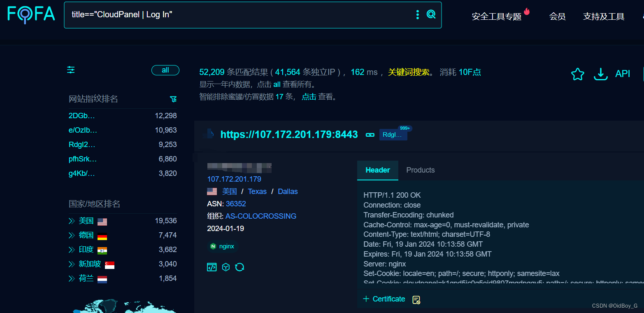The width and height of the screenshot is (644, 313).
Task: Expand the 德国 country row
Action: coord(72,236)
